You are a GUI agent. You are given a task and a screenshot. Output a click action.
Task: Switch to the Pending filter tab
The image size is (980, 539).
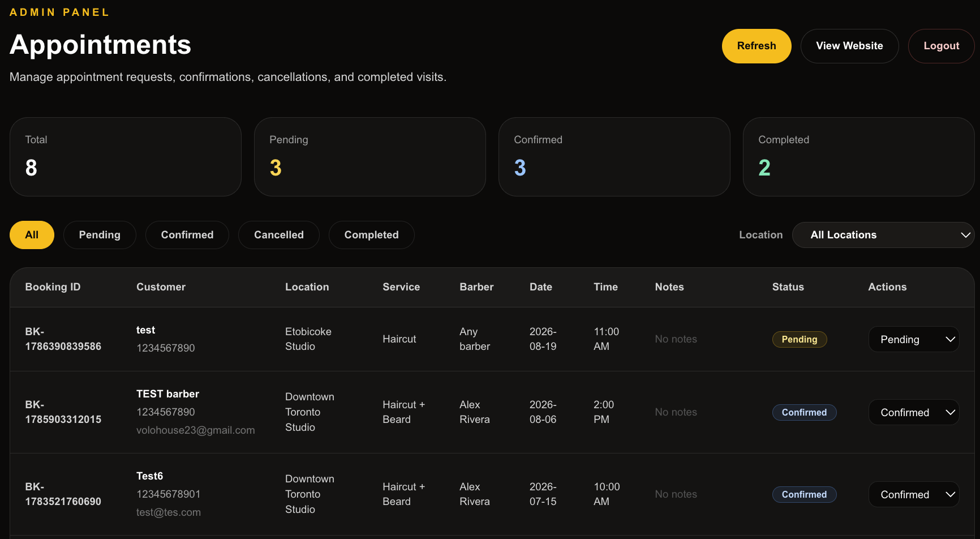(x=100, y=235)
